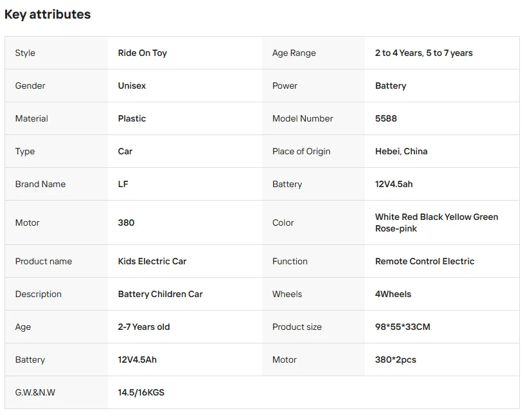Screen dimensions: 532x418
Task: Select model number value 5588
Action: [x=386, y=118]
